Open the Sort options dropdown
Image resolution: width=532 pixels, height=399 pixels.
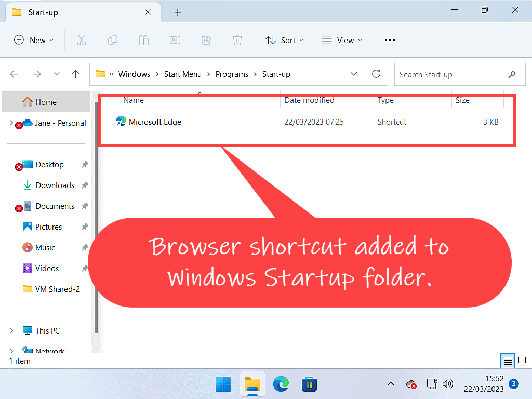click(284, 40)
